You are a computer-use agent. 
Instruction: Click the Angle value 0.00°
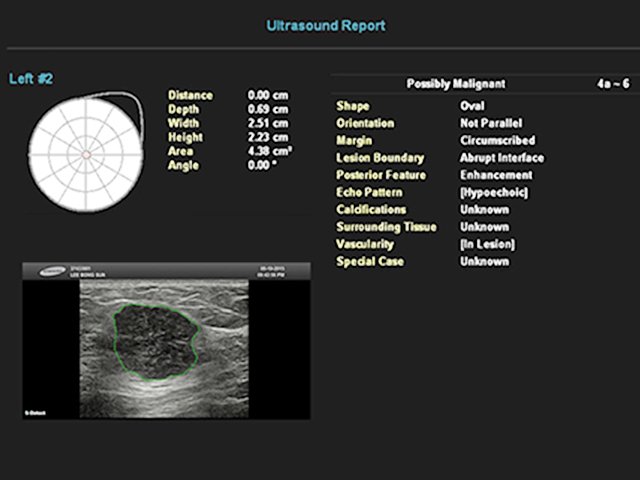point(262,165)
